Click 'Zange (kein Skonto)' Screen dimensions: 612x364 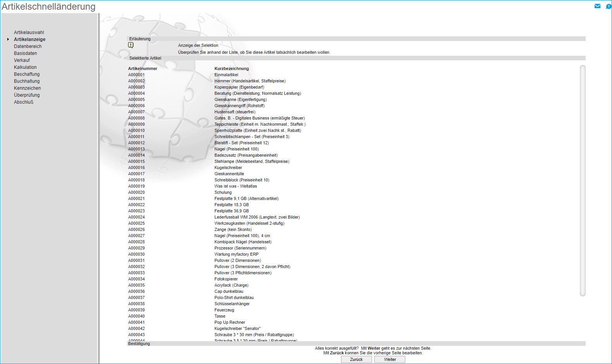[x=233, y=229]
